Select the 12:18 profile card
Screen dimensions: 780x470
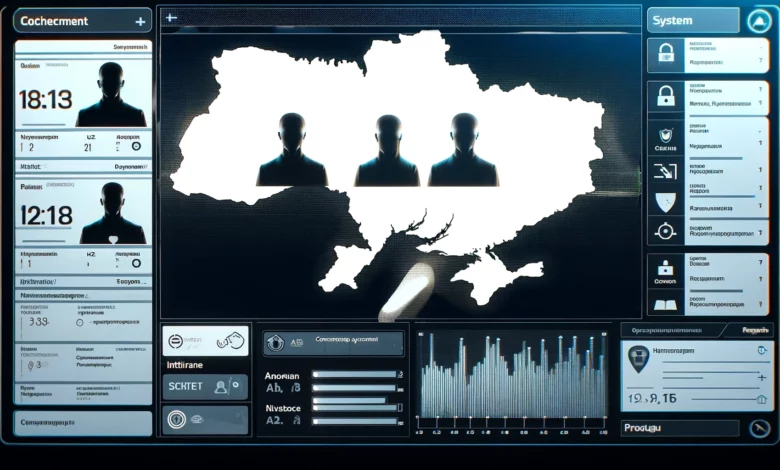coord(83,212)
